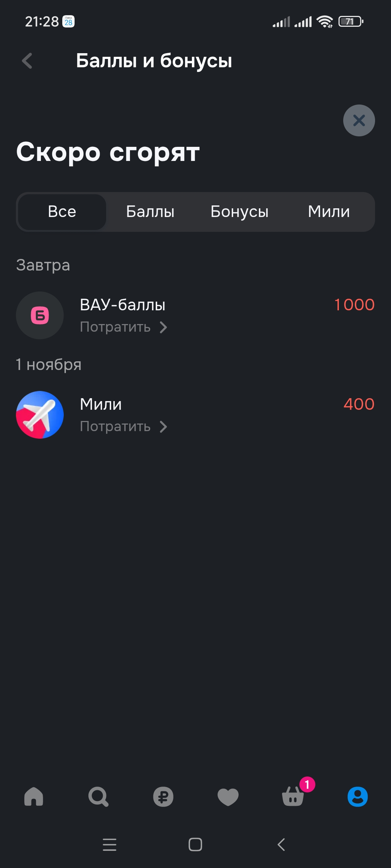Select the Все filter tab
Screen dimensions: 391x868
(62, 212)
